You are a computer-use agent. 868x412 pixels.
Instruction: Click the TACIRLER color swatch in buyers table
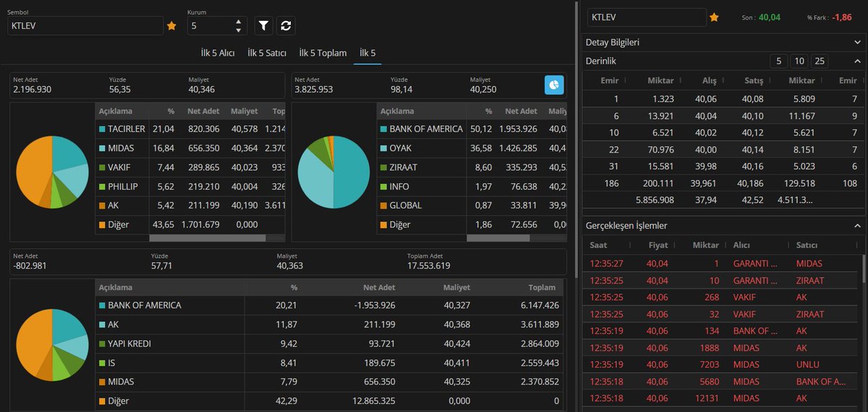(x=103, y=129)
